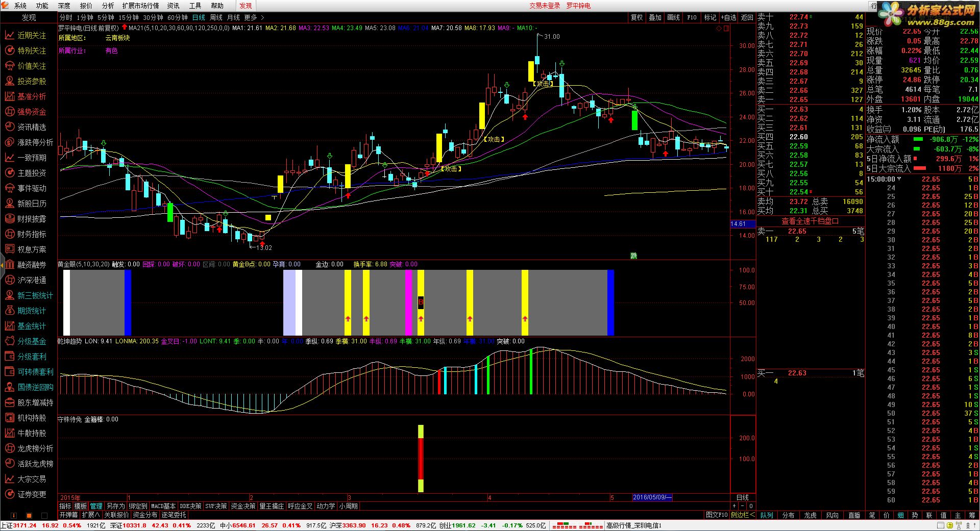Screen dimensions: 980x531
Task: Select 一致预期 in the sidebar
Action: click(x=26, y=158)
